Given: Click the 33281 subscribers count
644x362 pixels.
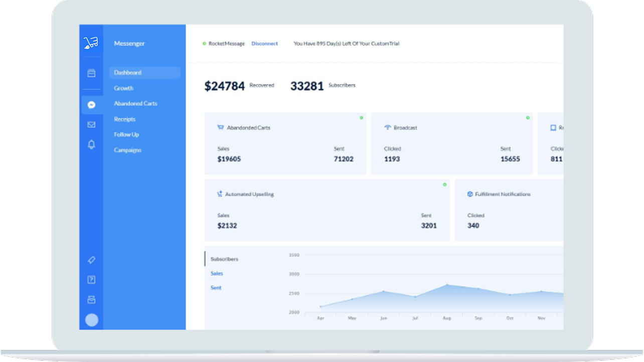Looking at the screenshot, I should (307, 86).
